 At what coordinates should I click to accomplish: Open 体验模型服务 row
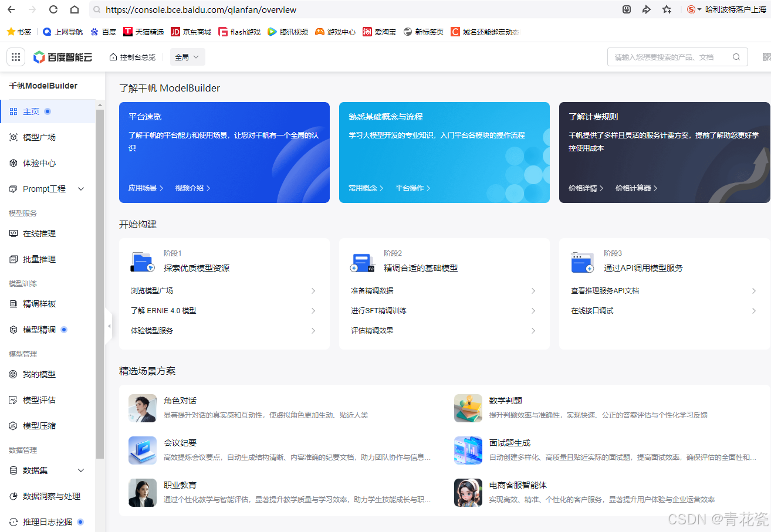pyautogui.click(x=224, y=331)
